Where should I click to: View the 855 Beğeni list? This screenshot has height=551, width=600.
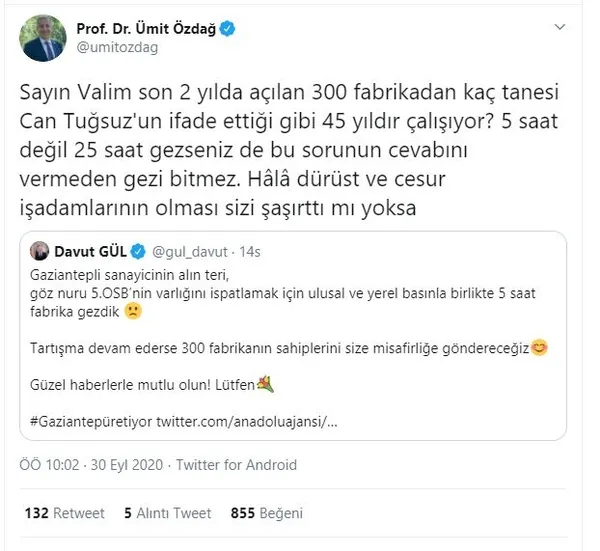[x=266, y=513]
